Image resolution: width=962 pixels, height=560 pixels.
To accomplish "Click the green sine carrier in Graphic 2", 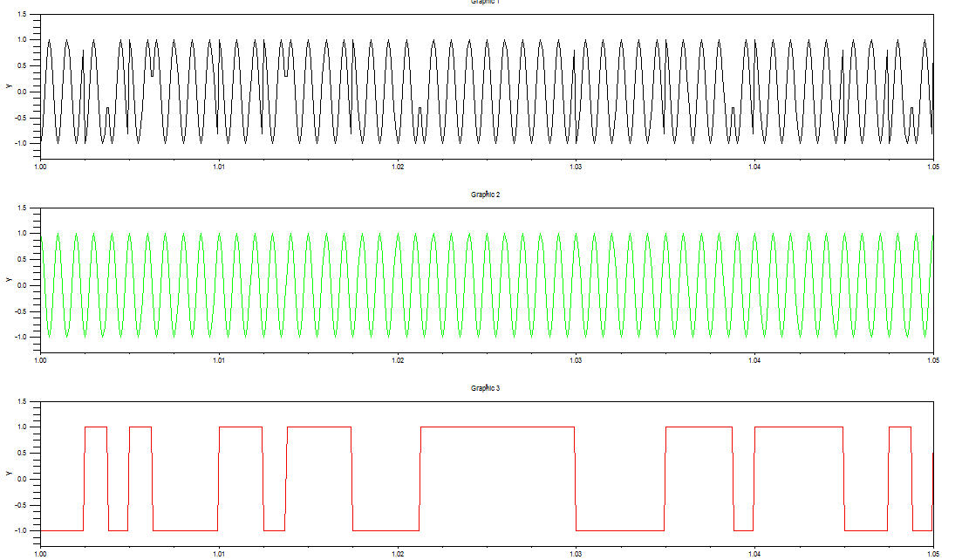I will point(486,285).
